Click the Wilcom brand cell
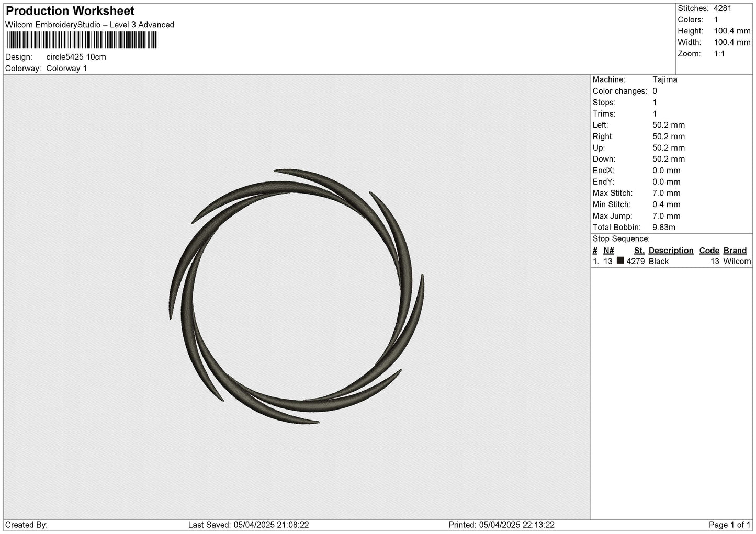The width and height of the screenshot is (756, 534). click(737, 262)
